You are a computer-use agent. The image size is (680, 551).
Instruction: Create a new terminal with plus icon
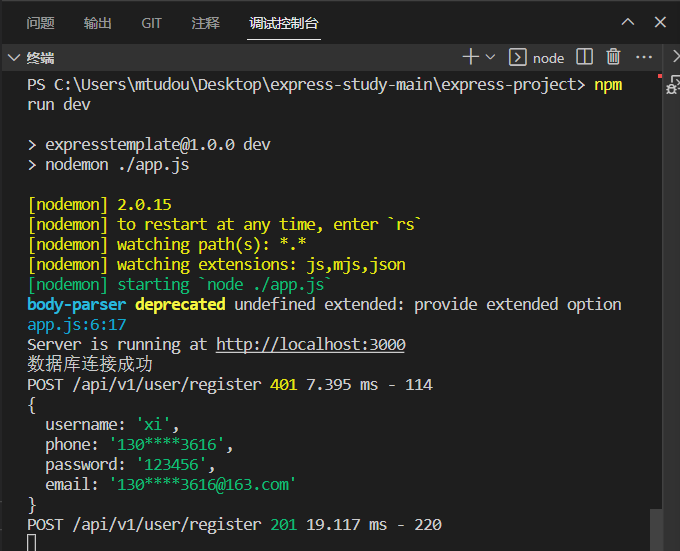[470, 57]
